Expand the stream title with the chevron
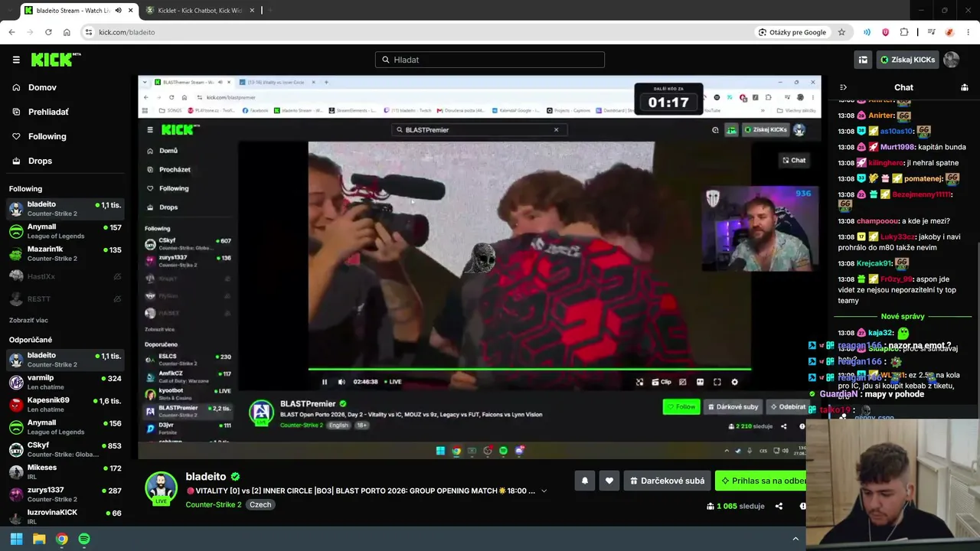The height and width of the screenshot is (551, 980). click(x=544, y=491)
